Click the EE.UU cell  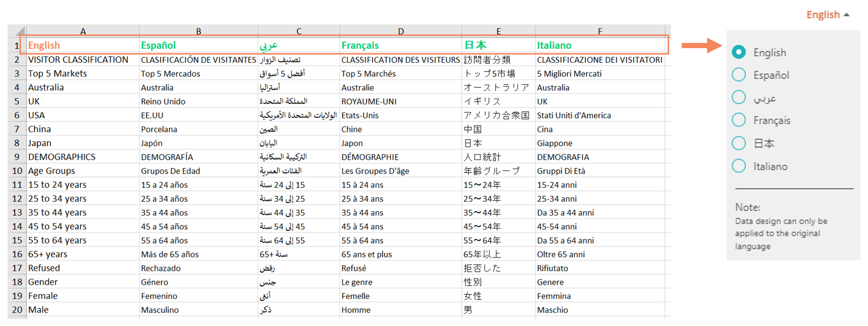[x=198, y=115]
